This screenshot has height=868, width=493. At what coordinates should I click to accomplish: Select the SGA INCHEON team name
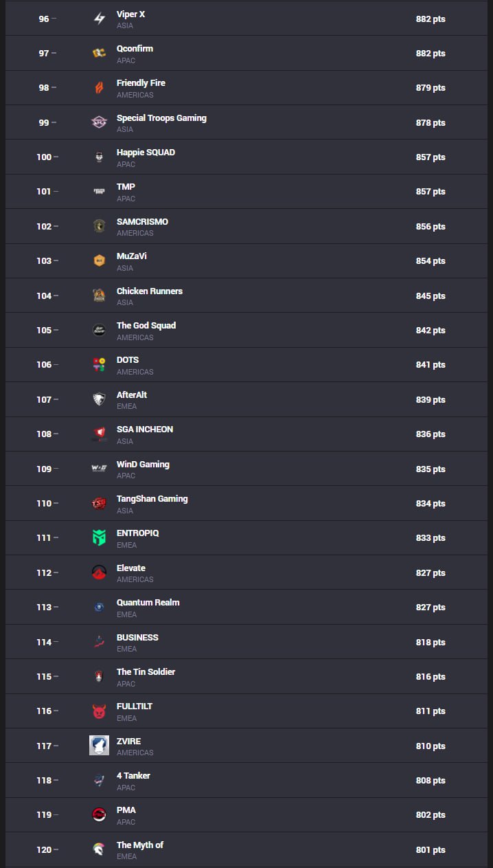(x=145, y=429)
